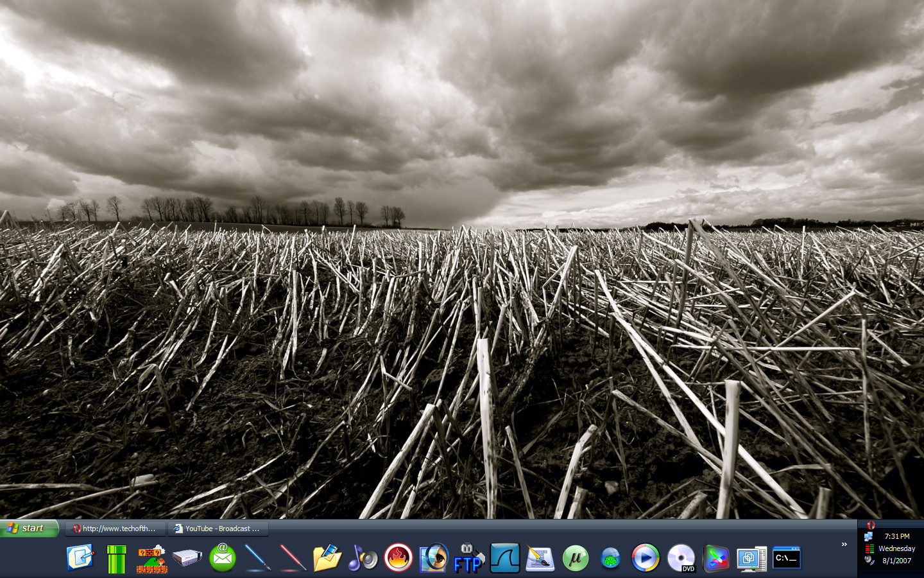Launch the blue lightsaber icon

(x=257, y=557)
